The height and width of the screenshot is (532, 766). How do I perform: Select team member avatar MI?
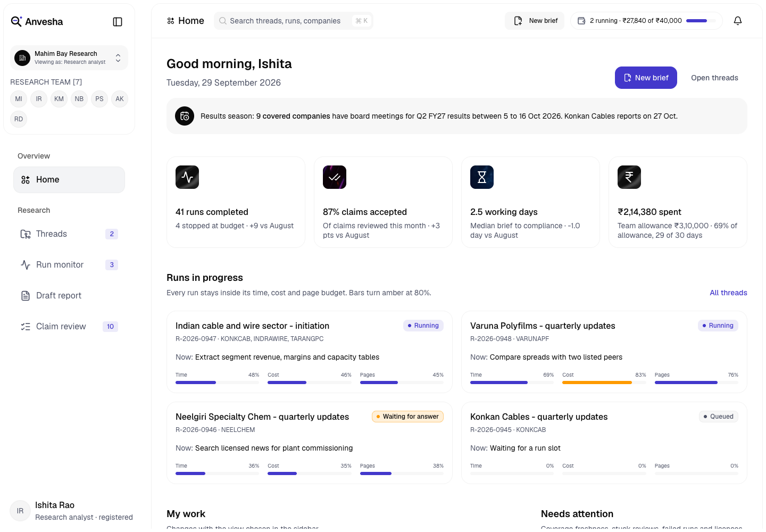(x=19, y=99)
